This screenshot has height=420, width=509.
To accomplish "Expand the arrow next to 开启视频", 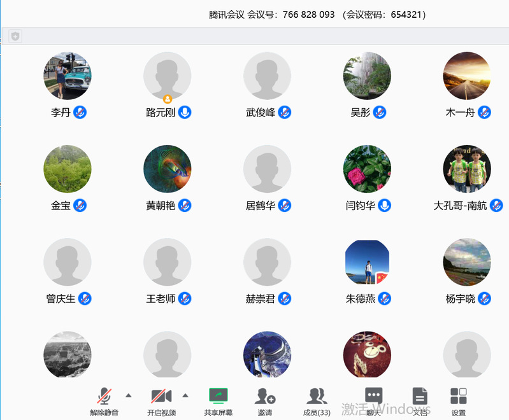I will point(185,395).
